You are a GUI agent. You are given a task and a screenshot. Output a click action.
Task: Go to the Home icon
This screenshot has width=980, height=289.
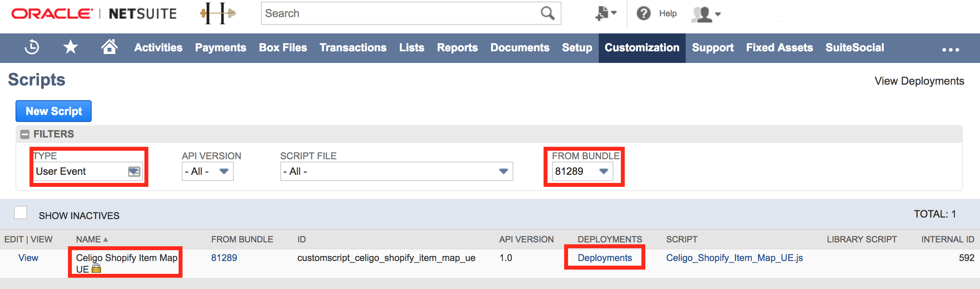coord(109,47)
